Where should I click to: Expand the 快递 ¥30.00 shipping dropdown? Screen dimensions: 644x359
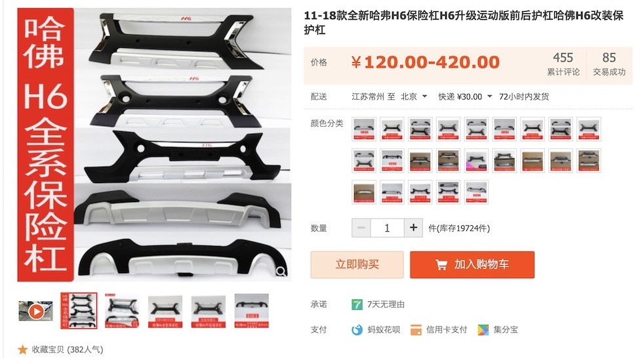click(x=465, y=96)
